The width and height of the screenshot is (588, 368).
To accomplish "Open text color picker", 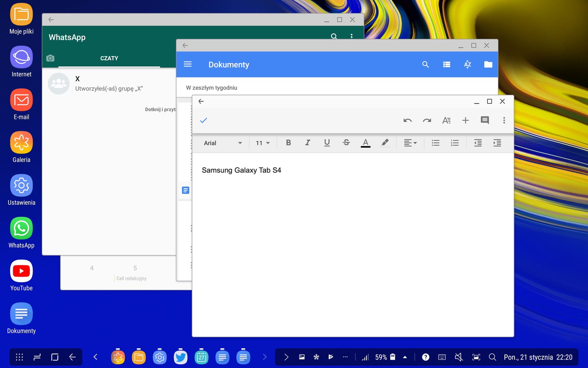I will (x=365, y=143).
